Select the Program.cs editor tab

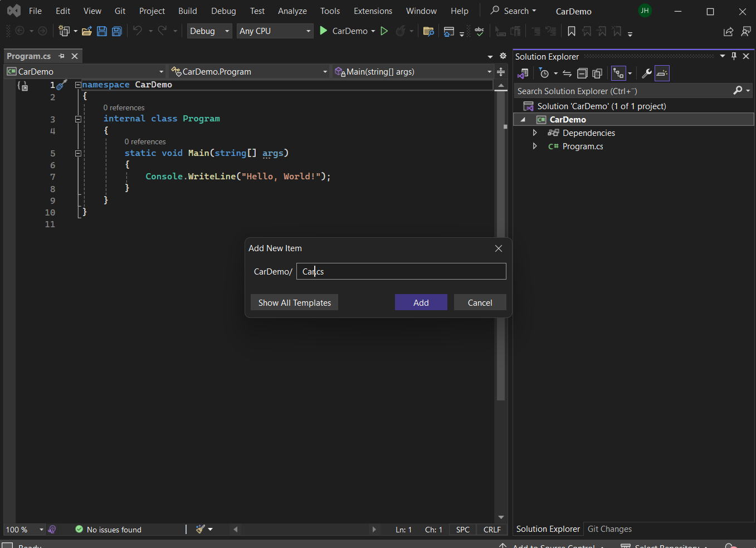pyautogui.click(x=28, y=56)
